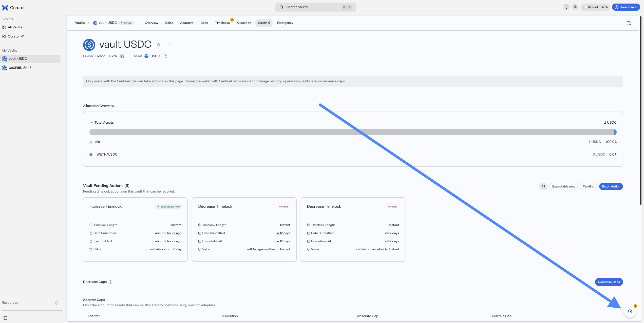Click the Idle allocation row label
Viewport: 644px width, 323px height.
(x=97, y=142)
